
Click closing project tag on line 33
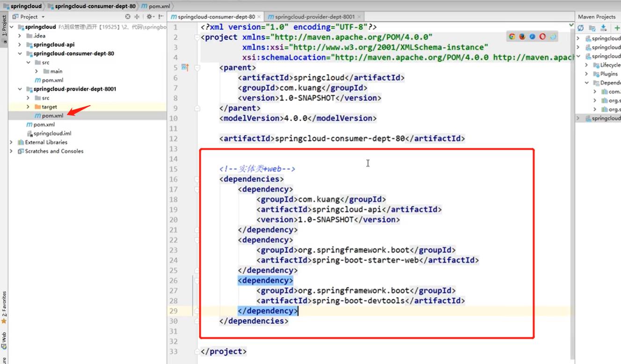click(223, 351)
